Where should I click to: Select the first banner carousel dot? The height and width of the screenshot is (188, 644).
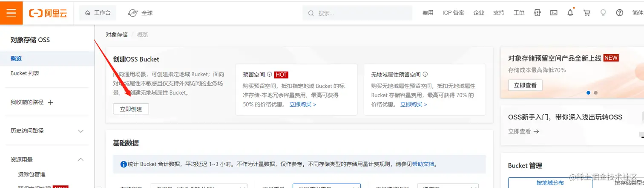tap(589, 93)
